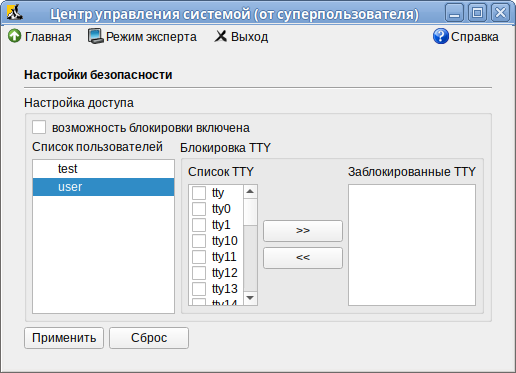516x373 pixels.
Task: Click the tty12 label text
Action: click(225, 273)
